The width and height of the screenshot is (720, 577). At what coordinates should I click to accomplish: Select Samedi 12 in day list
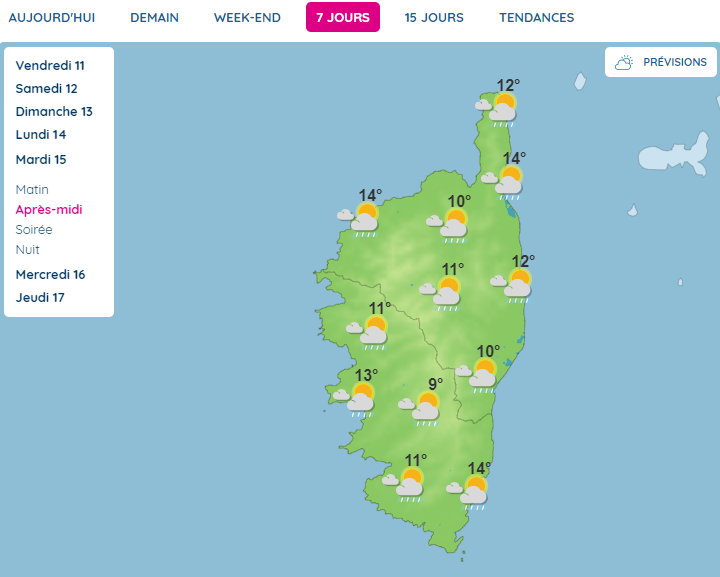(x=46, y=89)
